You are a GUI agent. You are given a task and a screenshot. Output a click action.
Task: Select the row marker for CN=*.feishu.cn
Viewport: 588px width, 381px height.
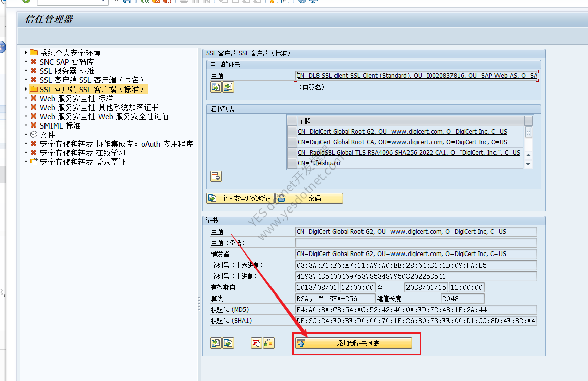tap(292, 163)
